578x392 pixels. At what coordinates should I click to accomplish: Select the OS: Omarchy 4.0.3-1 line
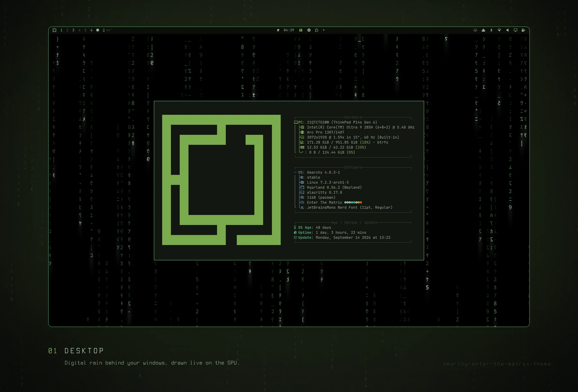317,173
